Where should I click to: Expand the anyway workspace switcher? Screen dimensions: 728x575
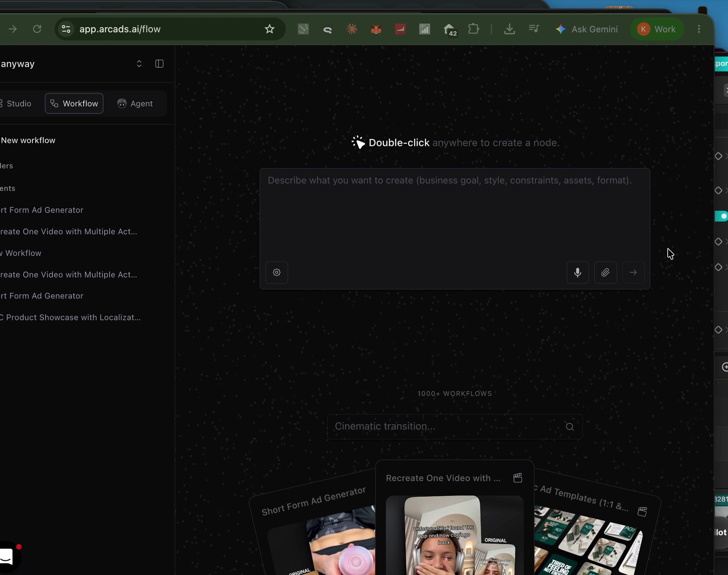(139, 64)
